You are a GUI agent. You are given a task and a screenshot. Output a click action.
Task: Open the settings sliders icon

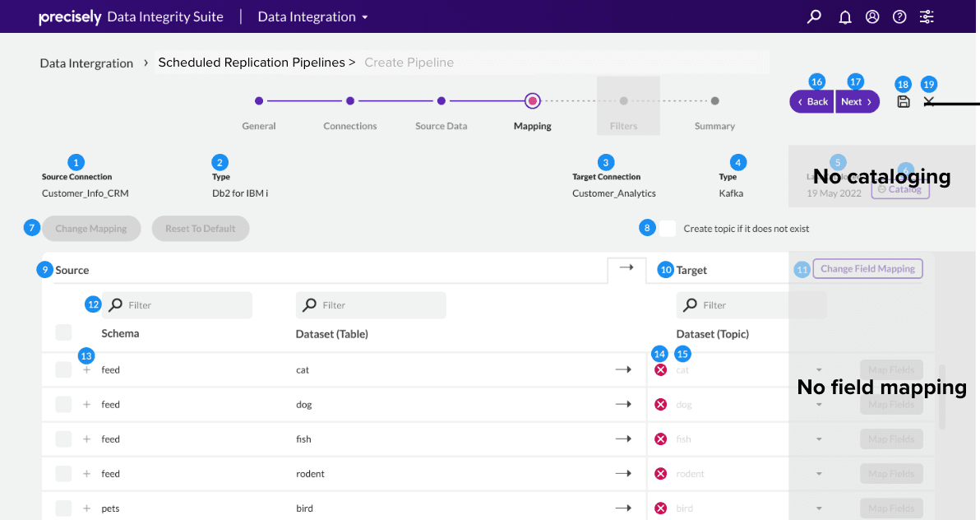[927, 17]
